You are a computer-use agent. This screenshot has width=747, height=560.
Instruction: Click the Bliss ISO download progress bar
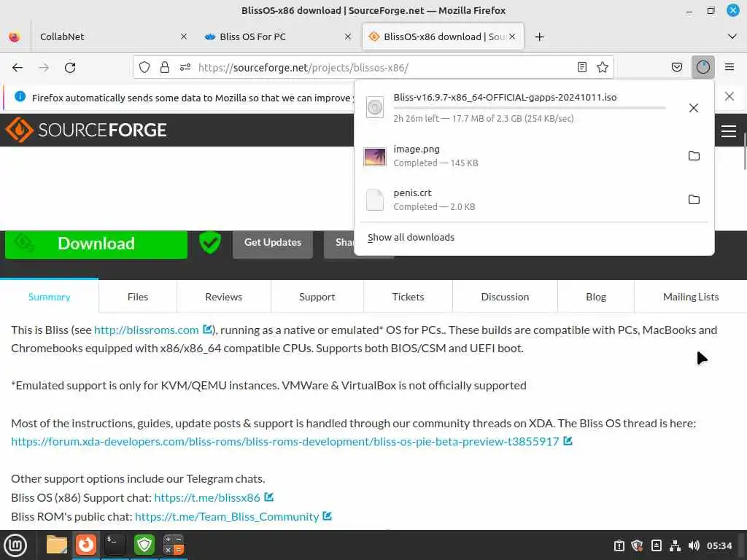point(530,108)
